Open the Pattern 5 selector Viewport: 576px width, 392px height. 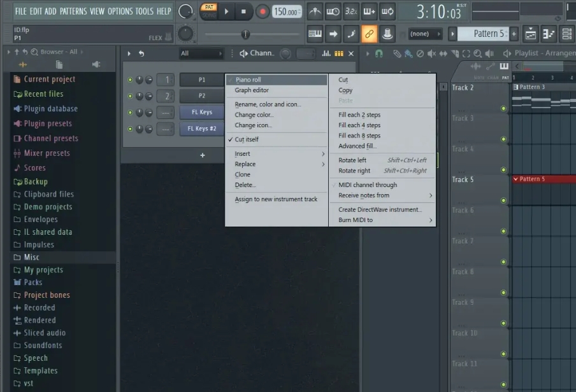[488, 33]
